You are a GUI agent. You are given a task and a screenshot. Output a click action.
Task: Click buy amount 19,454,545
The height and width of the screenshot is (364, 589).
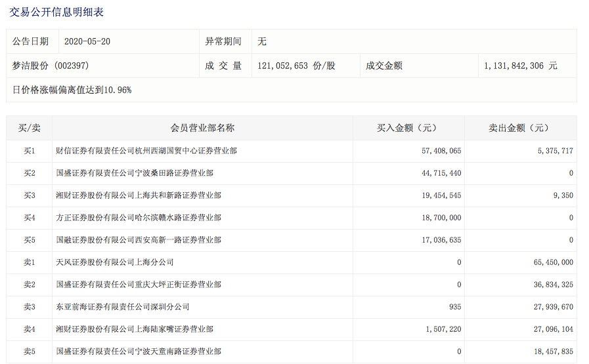441,195
